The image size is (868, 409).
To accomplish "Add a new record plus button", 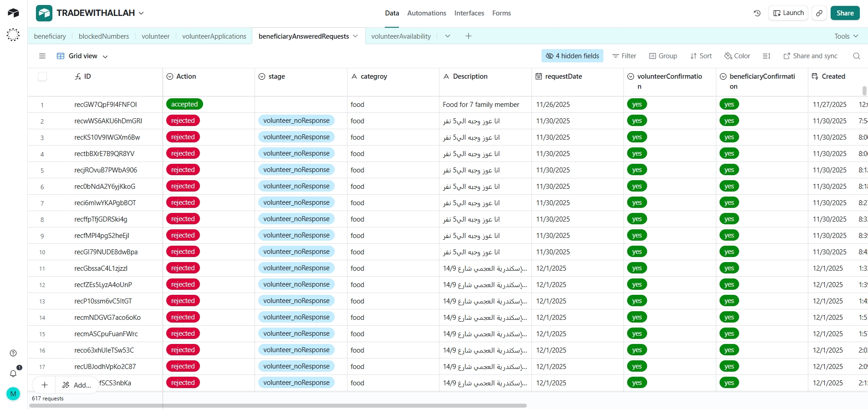I will click(45, 385).
